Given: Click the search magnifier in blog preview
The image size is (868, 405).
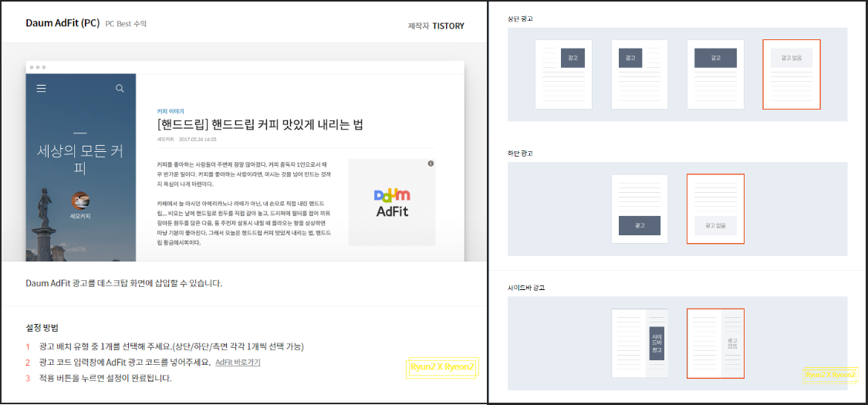Looking at the screenshot, I should pyautogui.click(x=120, y=89).
